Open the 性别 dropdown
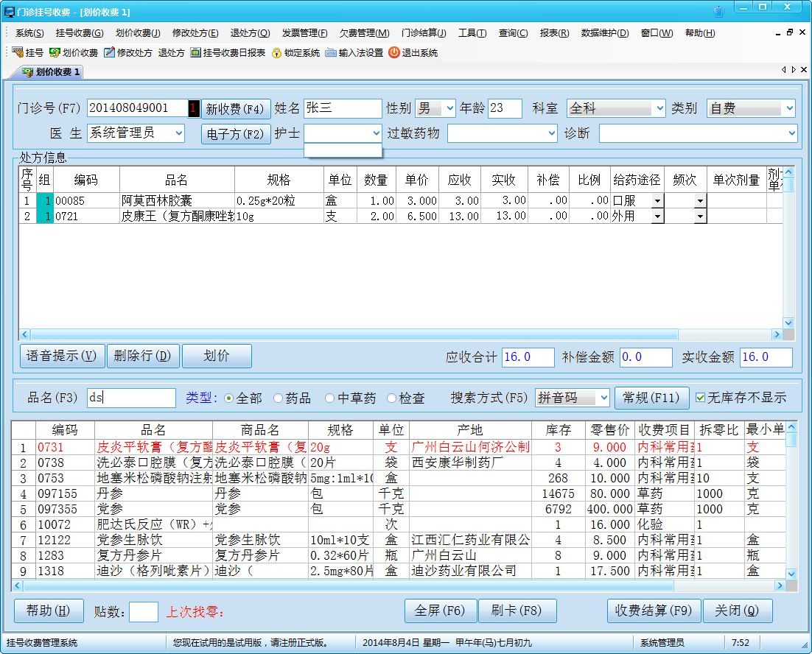Screen dimensions: 812x654 [x=450, y=108]
